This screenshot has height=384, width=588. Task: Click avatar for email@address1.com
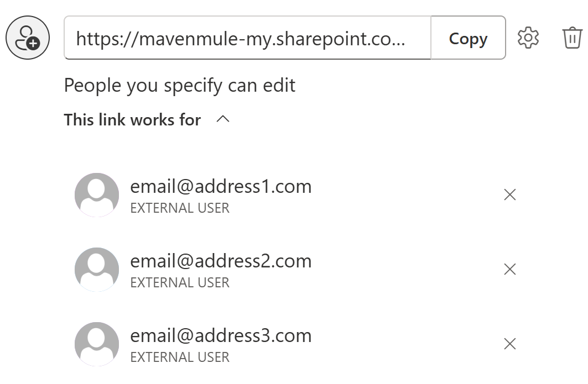tap(97, 195)
